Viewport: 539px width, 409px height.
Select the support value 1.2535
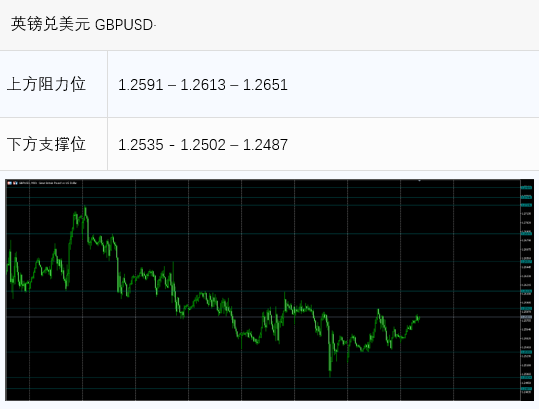[141, 145]
